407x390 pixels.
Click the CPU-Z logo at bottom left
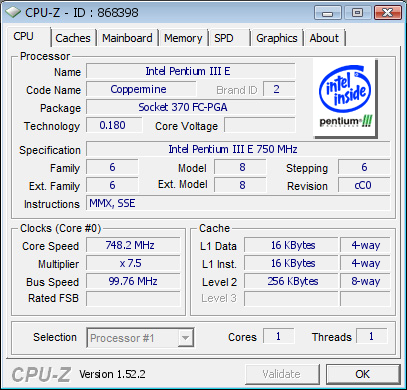(41, 374)
